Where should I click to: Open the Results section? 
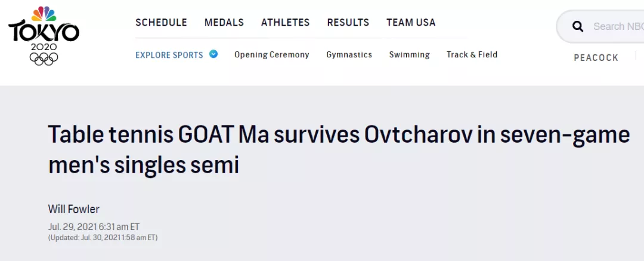pyautogui.click(x=348, y=23)
